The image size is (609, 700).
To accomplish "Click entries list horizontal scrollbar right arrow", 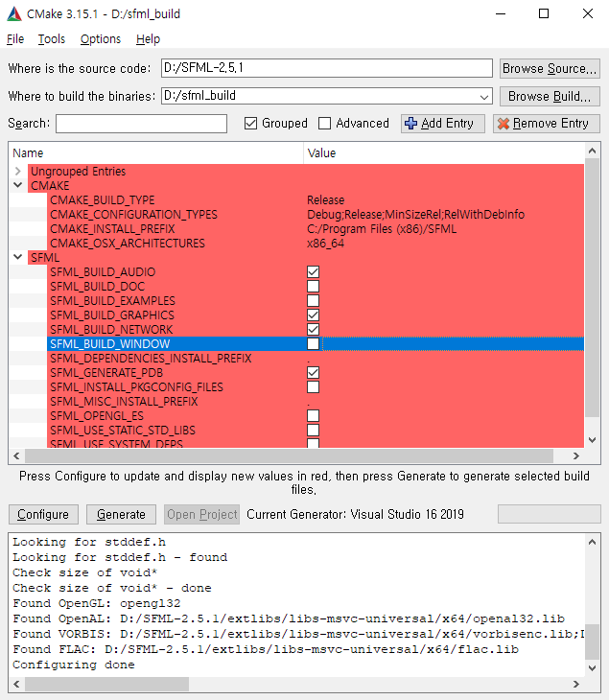I will click(x=576, y=455).
